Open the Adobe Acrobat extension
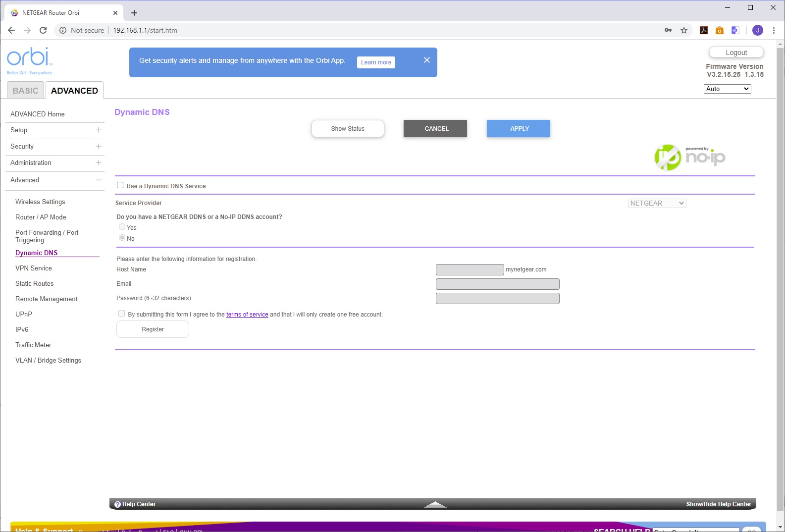The height and width of the screenshot is (532, 785). pyautogui.click(x=704, y=30)
